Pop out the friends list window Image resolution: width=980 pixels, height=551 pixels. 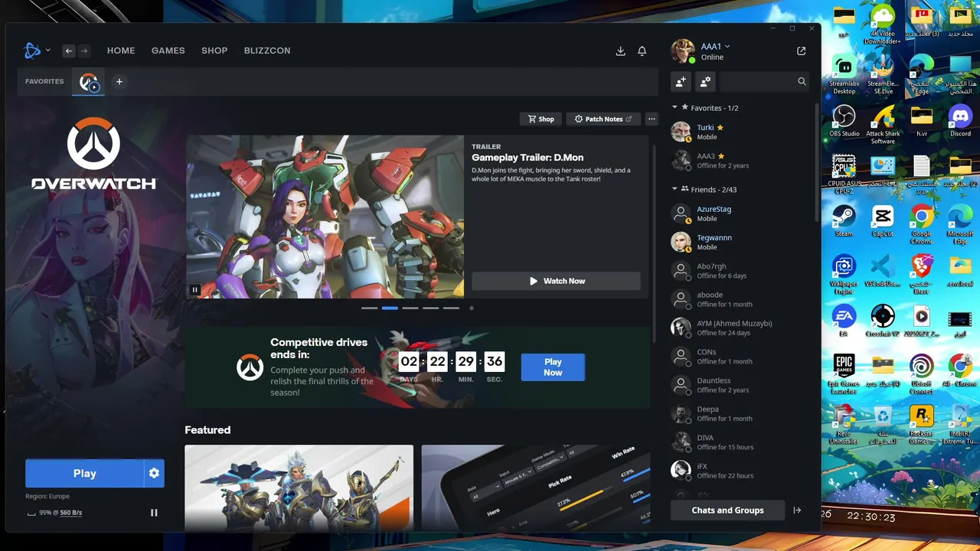click(801, 51)
